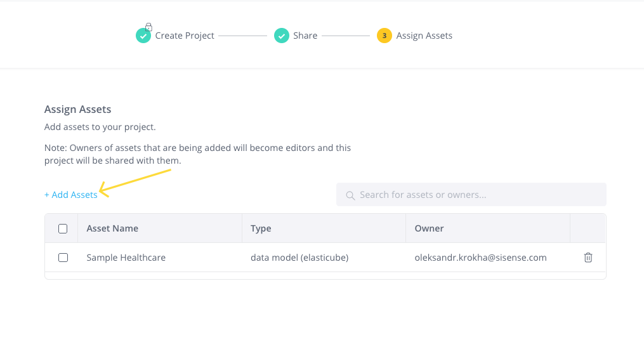Check the Sample Healthcare row checkbox
Screen dimensions: 644x347
coord(63,258)
